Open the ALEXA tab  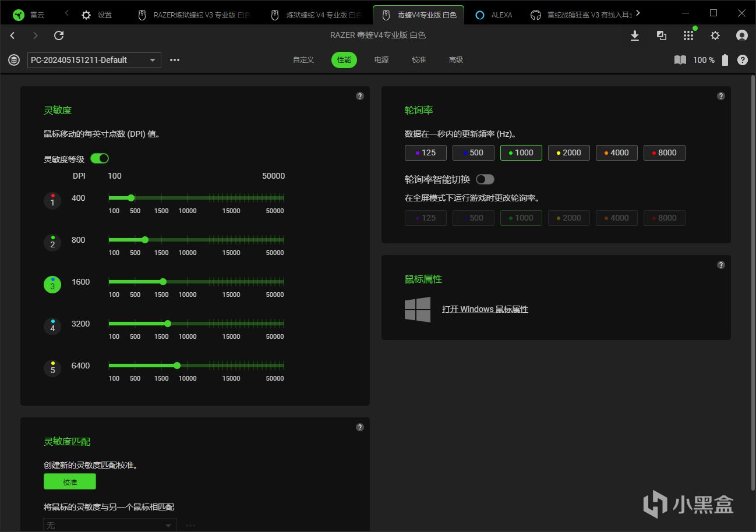pyautogui.click(x=494, y=15)
